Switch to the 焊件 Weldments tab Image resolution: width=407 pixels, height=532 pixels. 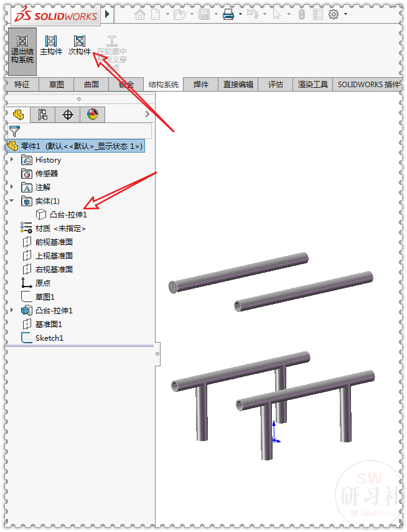coord(200,85)
